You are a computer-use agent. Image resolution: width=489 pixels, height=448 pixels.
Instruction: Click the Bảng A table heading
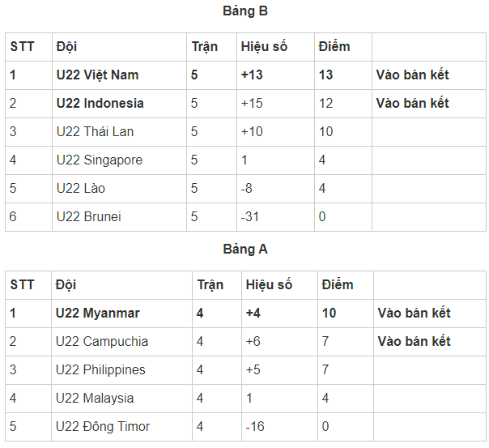[244, 250]
